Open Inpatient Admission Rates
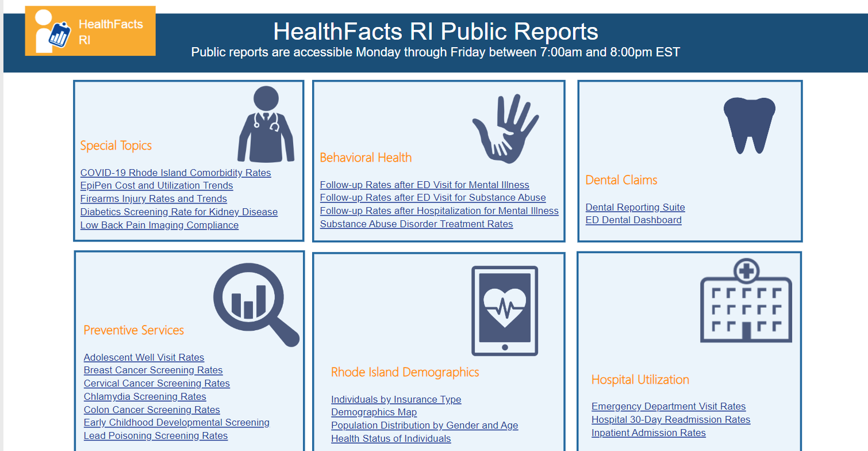This screenshot has width=868, height=451. [x=648, y=433]
